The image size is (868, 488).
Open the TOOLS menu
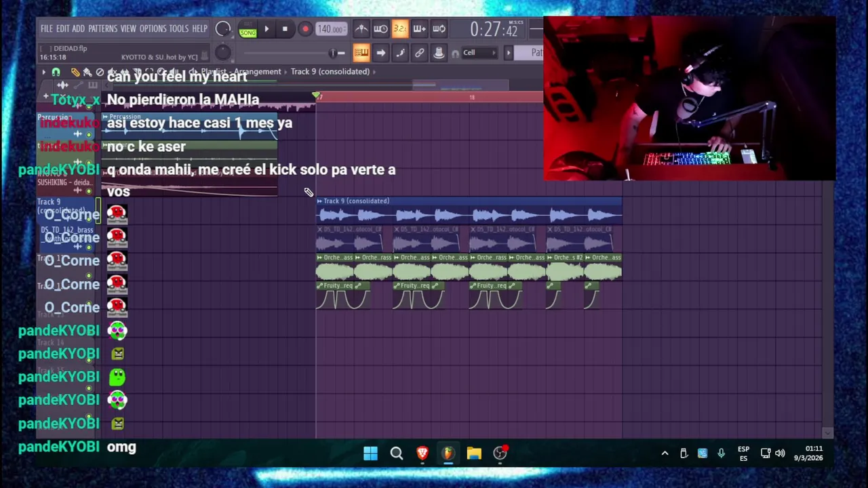click(179, 28)
